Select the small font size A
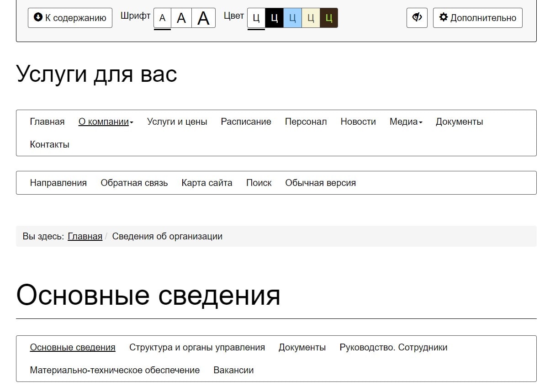Viewport: 550px width, 392px height. tap(162, 18)
